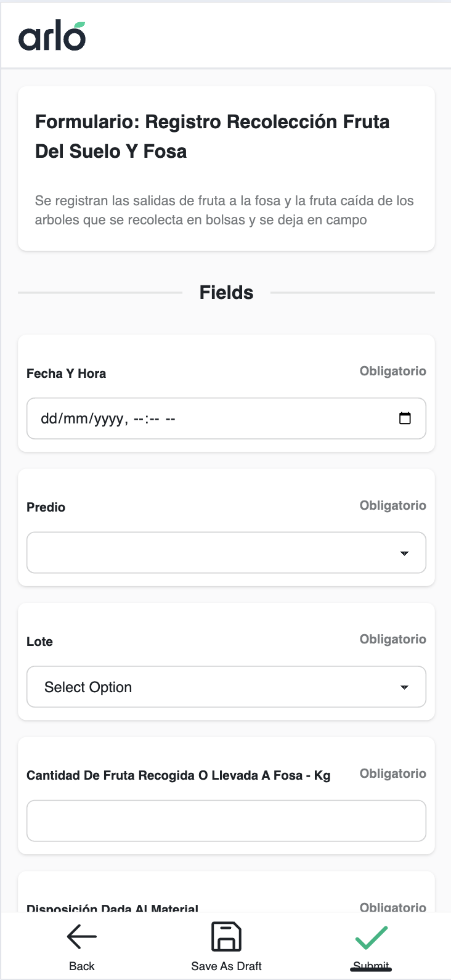Tap the 'Save As Draft' text label
The image size is (451, 980).
tap(226, 966)
